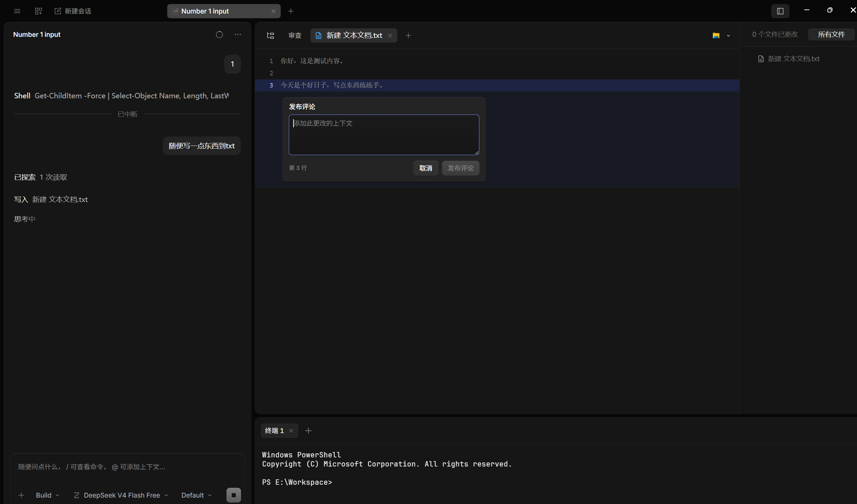This screenshot has width=857, height=504.
Task: Open the Default variant dropdown
Action: (x=197, y=495)
